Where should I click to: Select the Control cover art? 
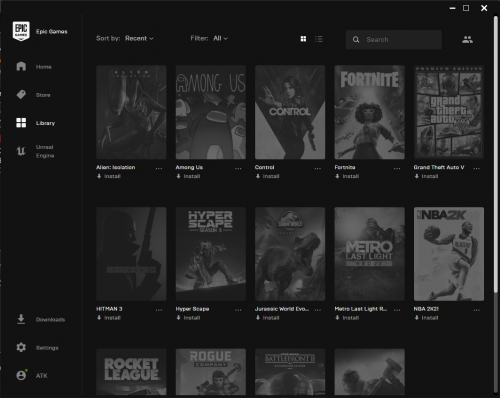tap(290, 112)
